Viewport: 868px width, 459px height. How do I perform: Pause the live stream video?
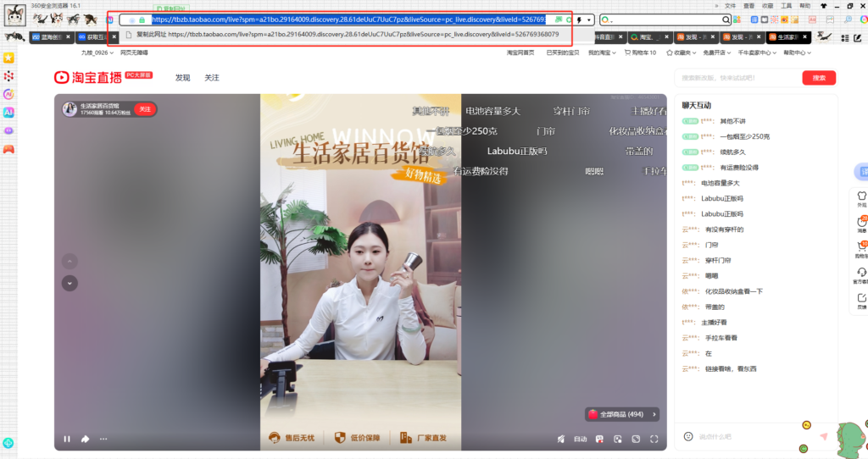67,439
